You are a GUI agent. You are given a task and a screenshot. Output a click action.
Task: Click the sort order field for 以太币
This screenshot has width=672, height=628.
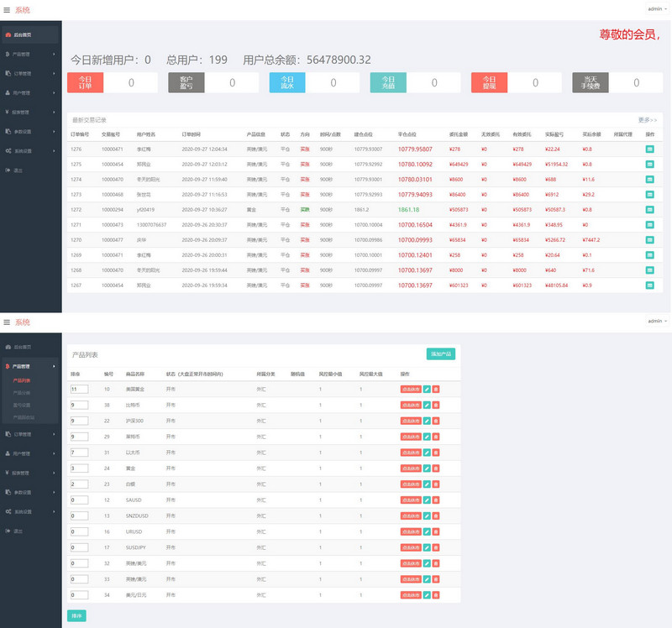79,453
